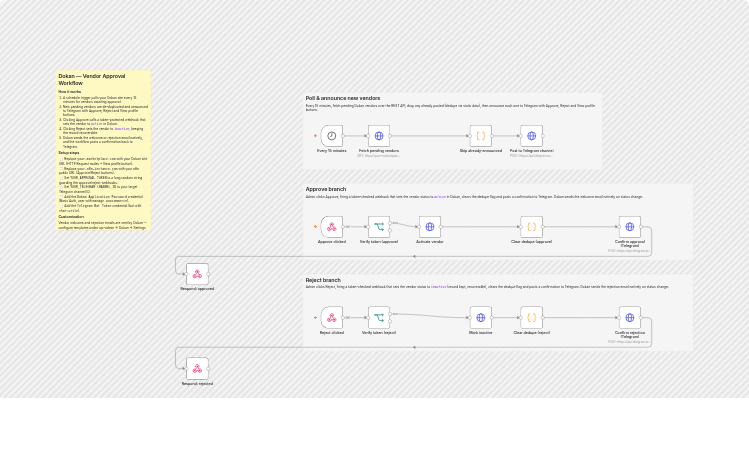749x450 pixels.
Task: Select the 'Mark inactive' HTTP node
Action: click(x=481, y=318)
